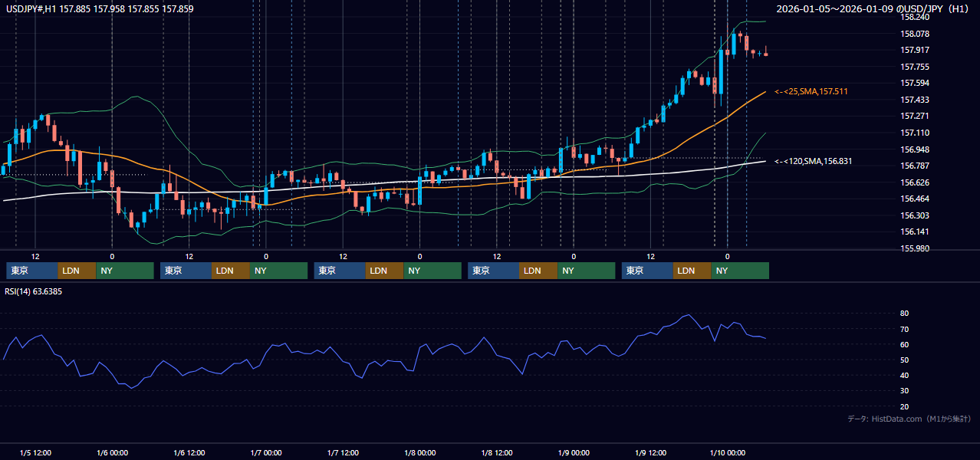Click price axis value 157.433
The image size is (980, 460).
914,100
